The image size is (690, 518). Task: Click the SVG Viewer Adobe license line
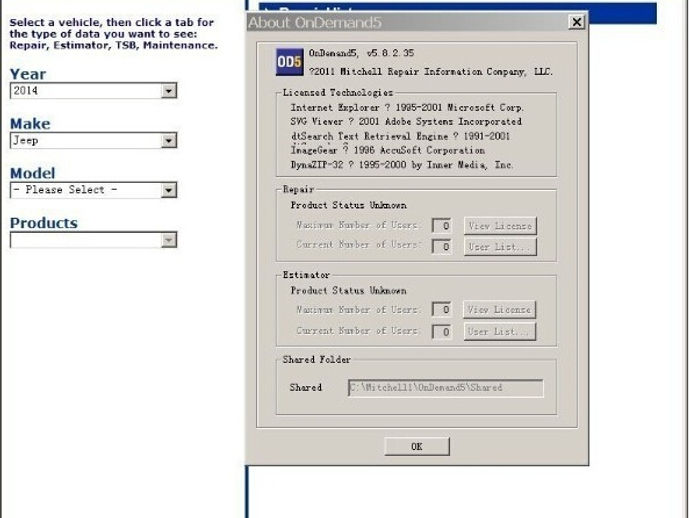(406, 121)
